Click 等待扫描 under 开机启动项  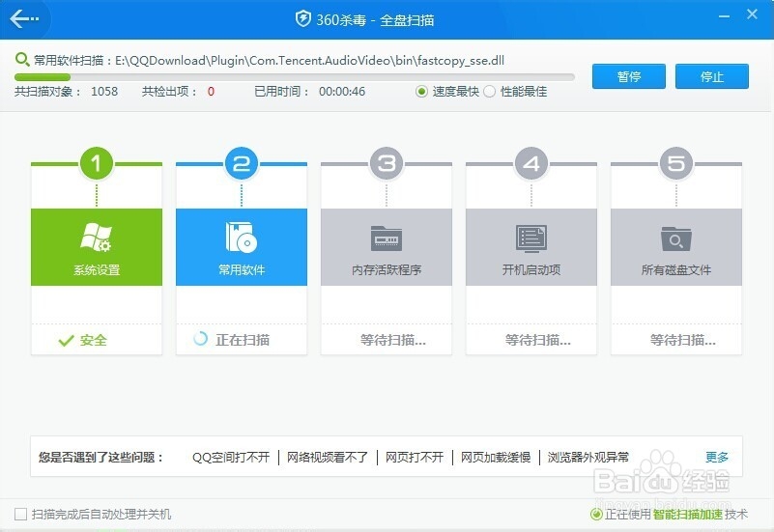click(538, 340)
